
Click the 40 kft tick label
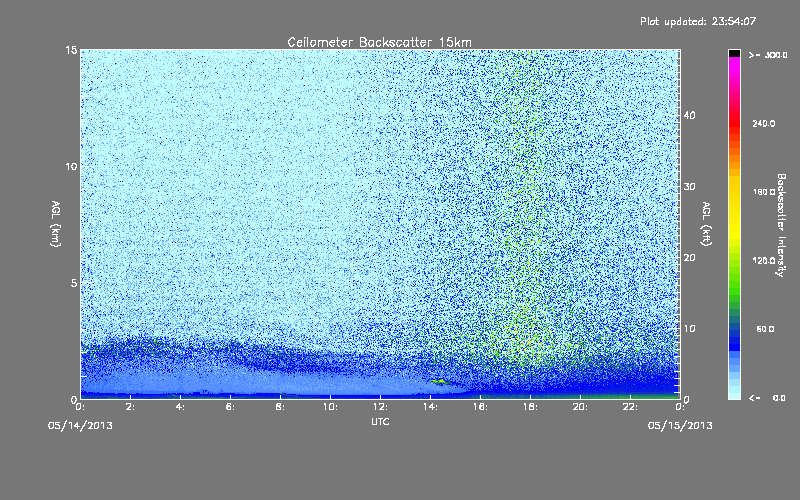(689, 115)
